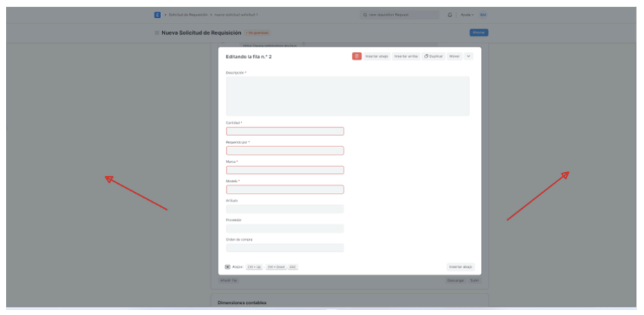Focus the Requerido por field
Screen dimensions: 644x315
(285, 151)
